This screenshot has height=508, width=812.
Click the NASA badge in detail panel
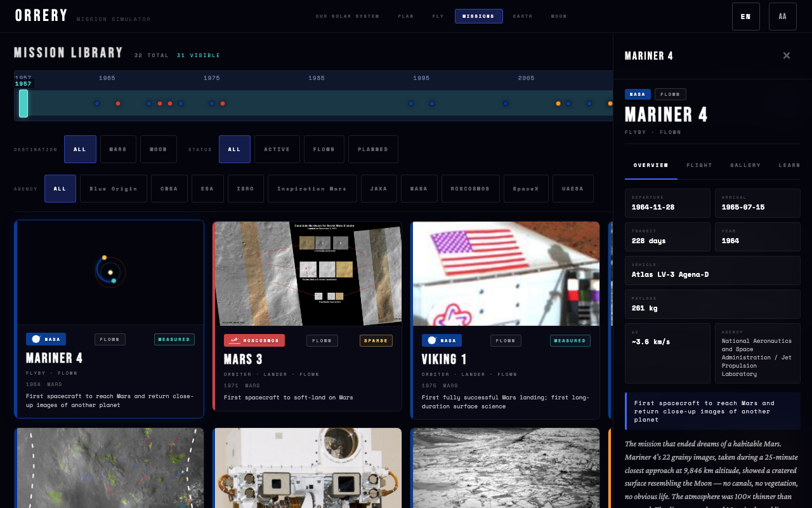click(x=638, y=94)
